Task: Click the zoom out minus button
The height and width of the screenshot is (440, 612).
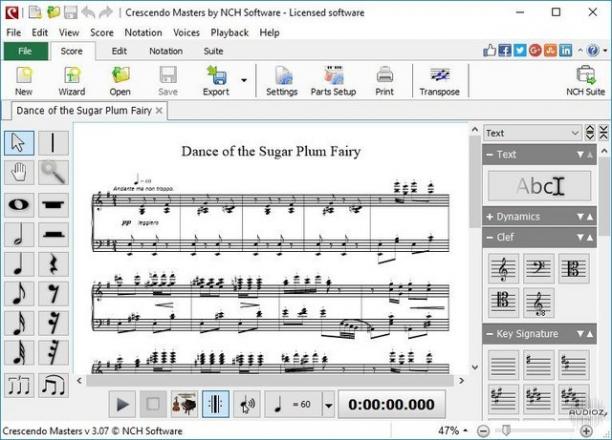Action: click(483, 431)
